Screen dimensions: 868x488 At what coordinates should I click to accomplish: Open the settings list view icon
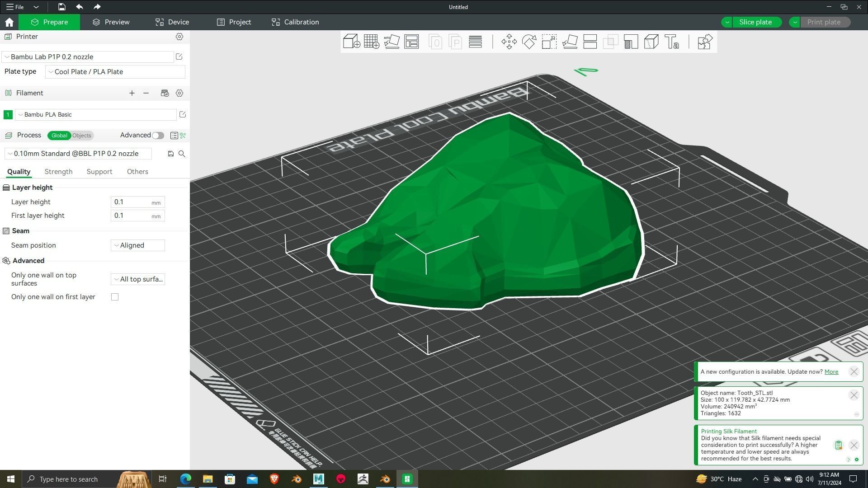(x=174, y=135)
